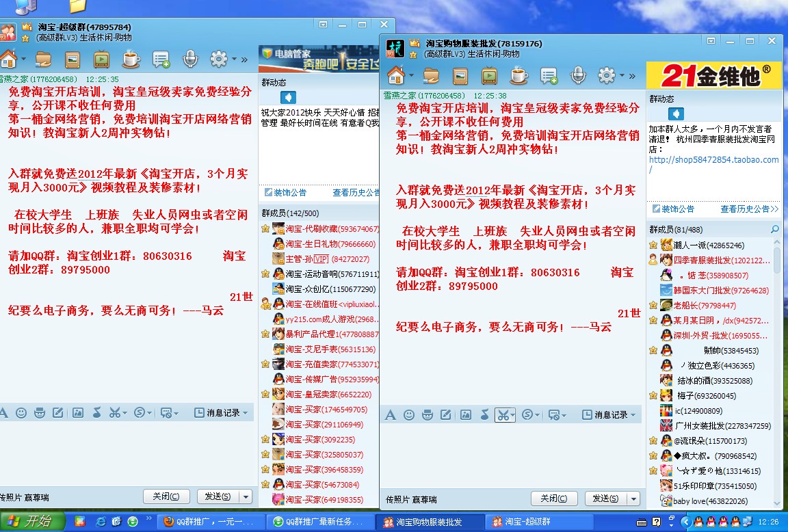Image resolution: width=788 pixels, height=532 pixels.
Task: Click the speaker icon under 群动态 in 淘宝购物服装批发
Action: 676,114
